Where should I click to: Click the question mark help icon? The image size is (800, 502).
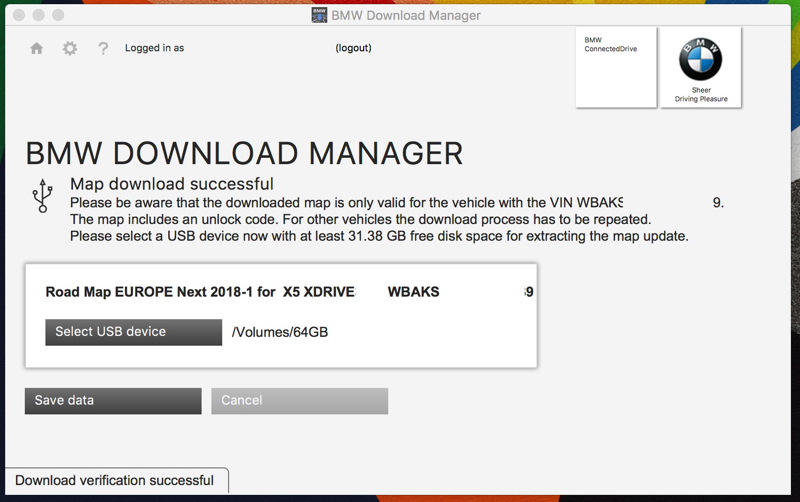[x=103, y=48]
